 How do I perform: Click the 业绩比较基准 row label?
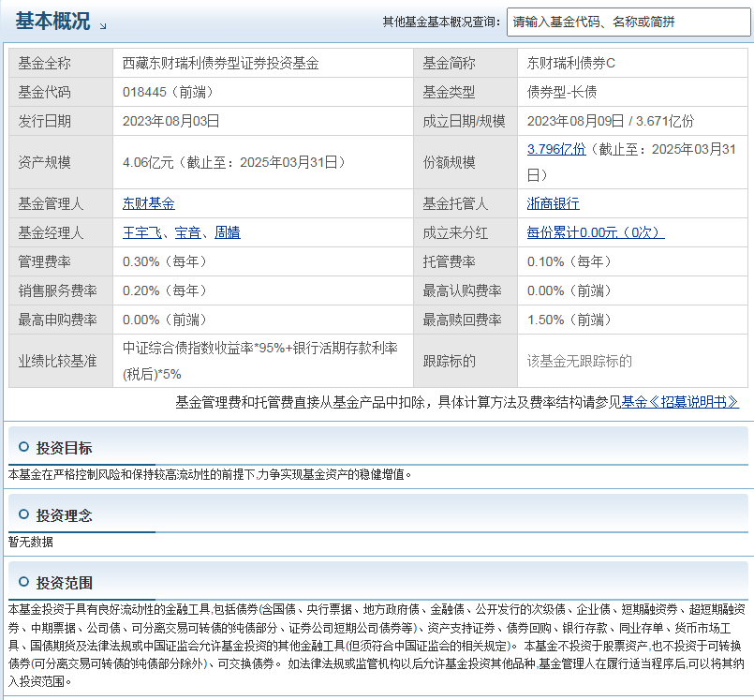58,361
